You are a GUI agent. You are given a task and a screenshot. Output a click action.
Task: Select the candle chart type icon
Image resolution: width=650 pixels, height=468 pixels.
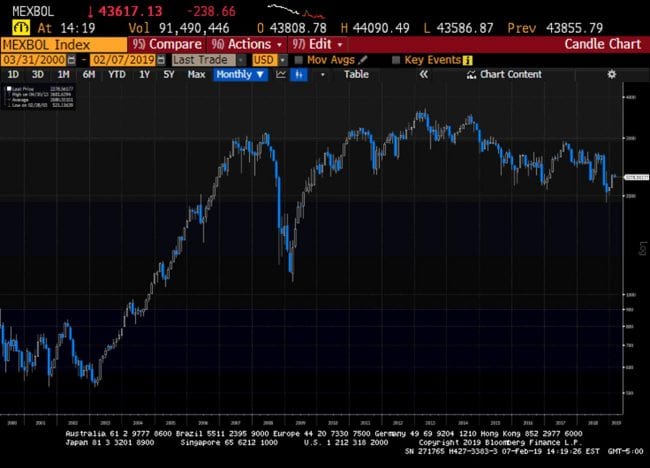tap(299, 75)
